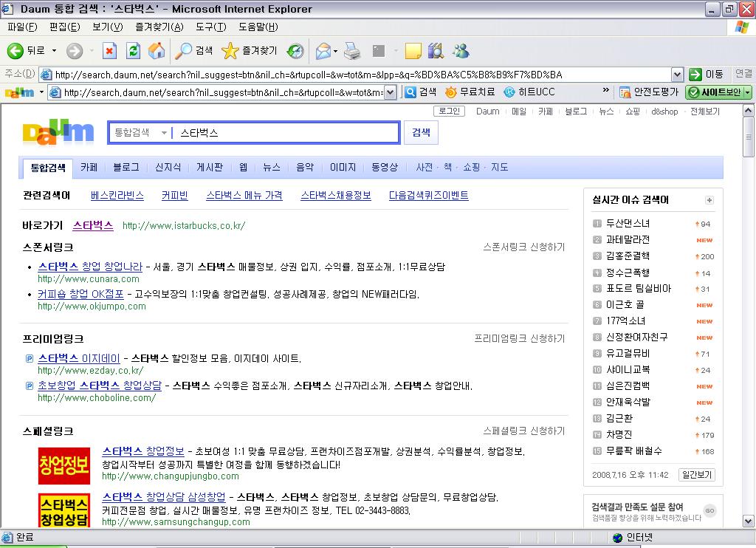Go to the Home page icon
756x548 pixels.
pyautogui.click(x=157, y=51)
